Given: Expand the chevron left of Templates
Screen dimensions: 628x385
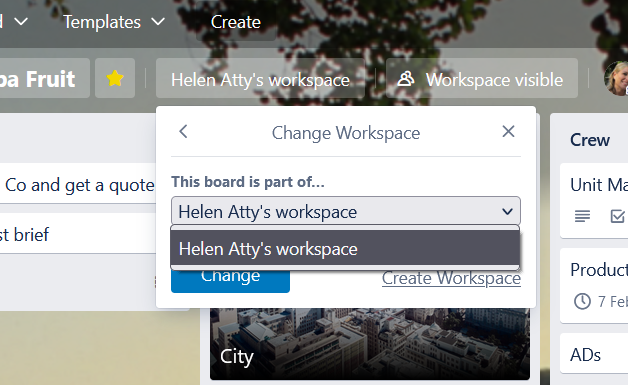Looking at the screenshot, I should tap(21, 22).
